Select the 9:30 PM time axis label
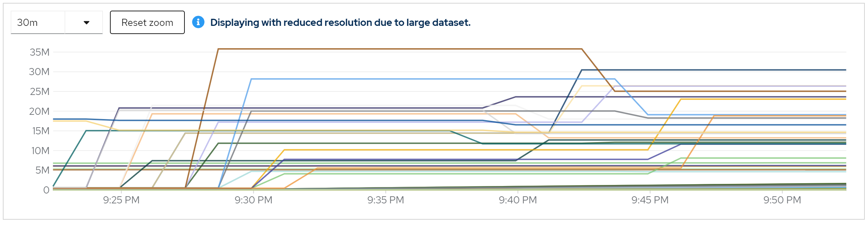 pos(253,200)
